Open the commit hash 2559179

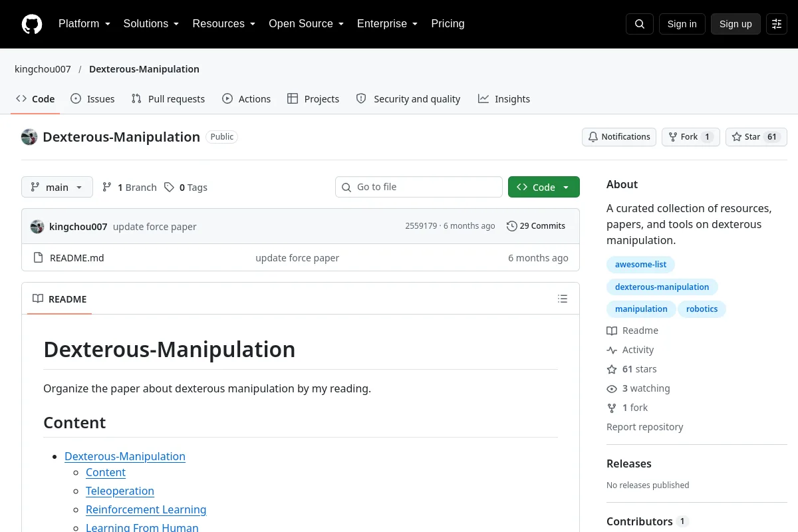(x=421, y=226)
